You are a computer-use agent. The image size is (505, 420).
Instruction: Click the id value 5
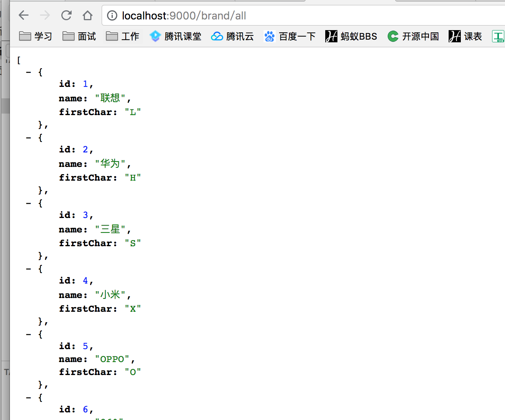[85, 346]
